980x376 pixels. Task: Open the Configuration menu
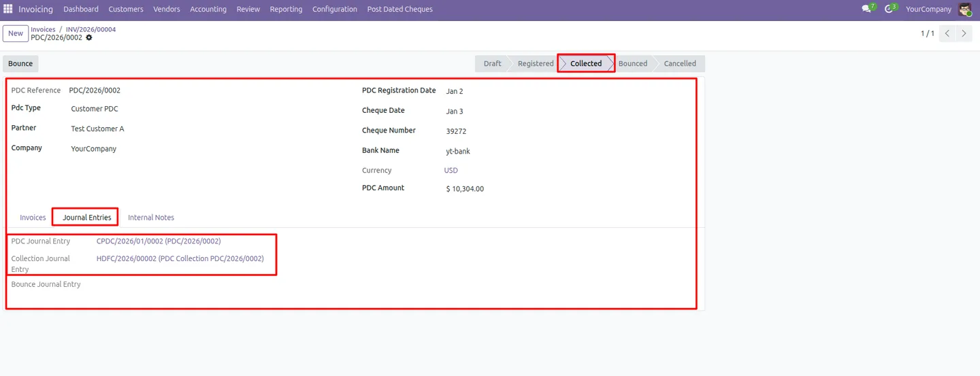[x=335, y=9]
